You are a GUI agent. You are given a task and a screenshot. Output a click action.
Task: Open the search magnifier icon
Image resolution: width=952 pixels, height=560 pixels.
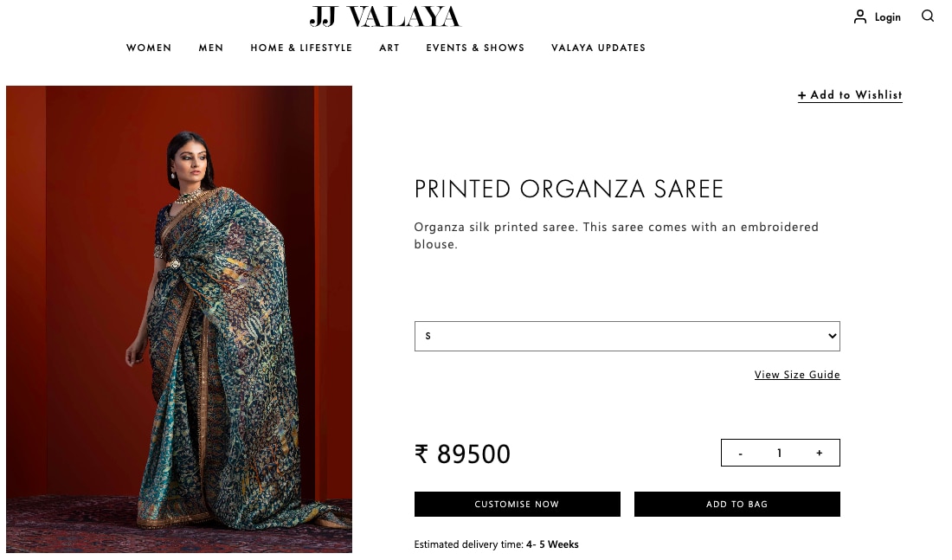(927, 16)
